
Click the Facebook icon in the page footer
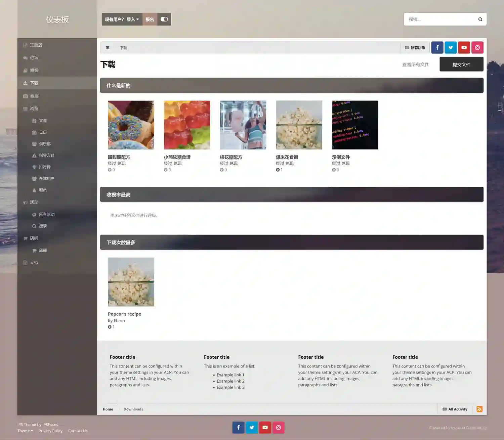pyautogui.click(x=238, y=427)
